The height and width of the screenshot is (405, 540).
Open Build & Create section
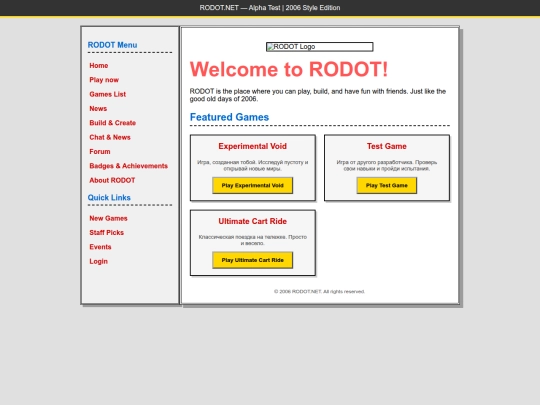pos(113,123)
